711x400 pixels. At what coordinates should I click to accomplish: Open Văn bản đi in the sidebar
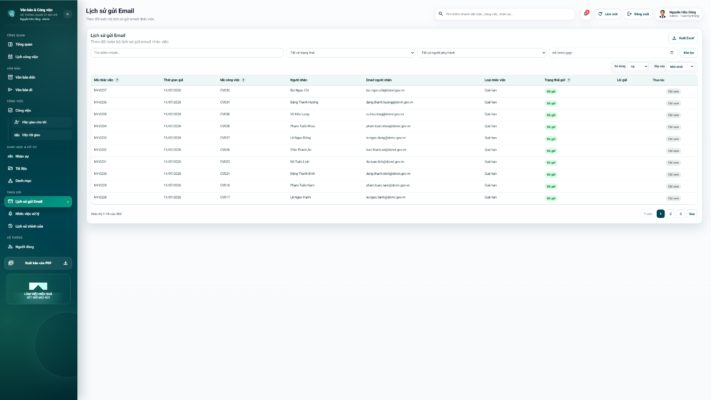click(38, 90)
